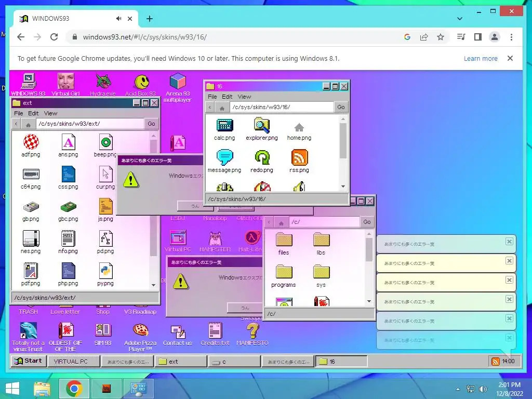
Task: Click the Windows 93 Start button
Action: click(x=28, y=361)
